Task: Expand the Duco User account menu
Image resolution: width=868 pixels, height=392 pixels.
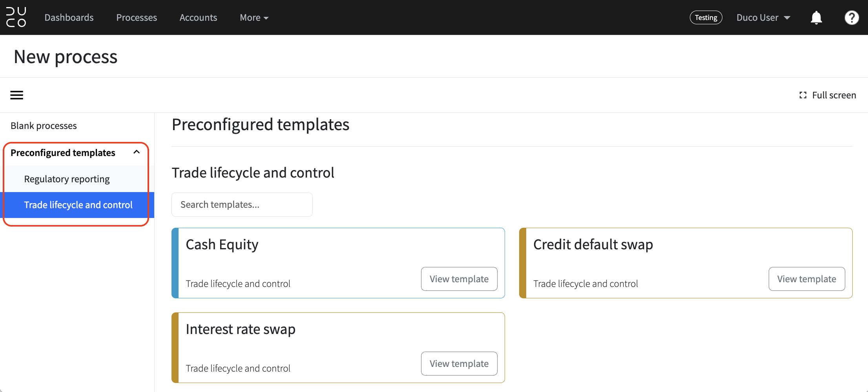Action: coord(763,18)
